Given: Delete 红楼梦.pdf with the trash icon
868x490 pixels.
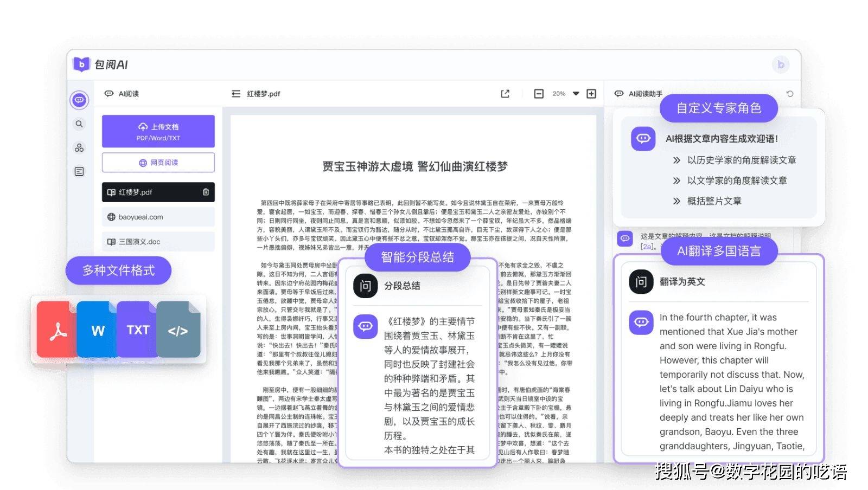Looking at the screenshot, I should [206, 192].
